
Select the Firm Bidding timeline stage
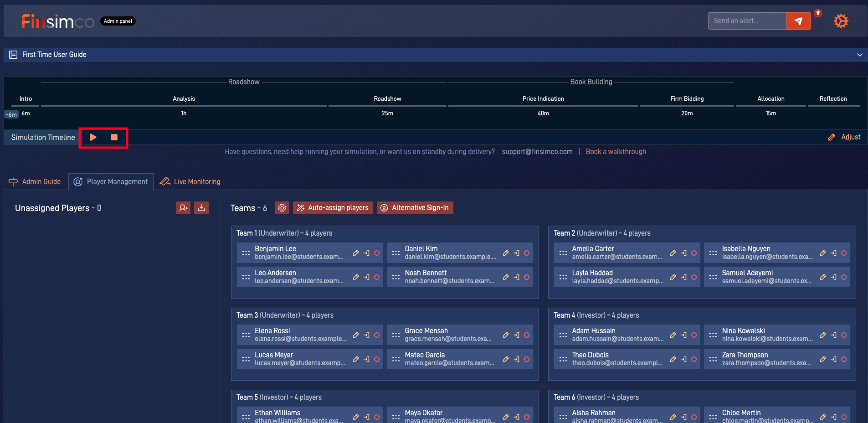click(x=687, y=99)
